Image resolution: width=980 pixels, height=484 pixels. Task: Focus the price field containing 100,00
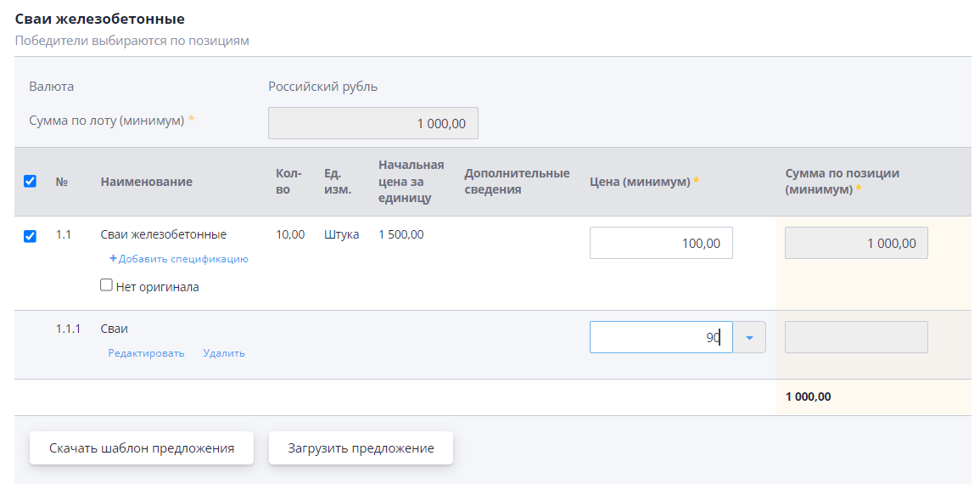pos(661,243)
